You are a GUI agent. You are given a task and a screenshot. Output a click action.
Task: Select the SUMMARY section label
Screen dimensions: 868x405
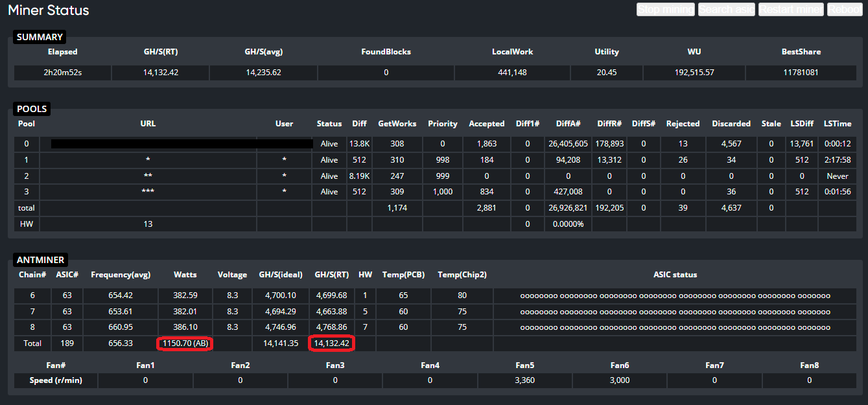click(40, 37)
